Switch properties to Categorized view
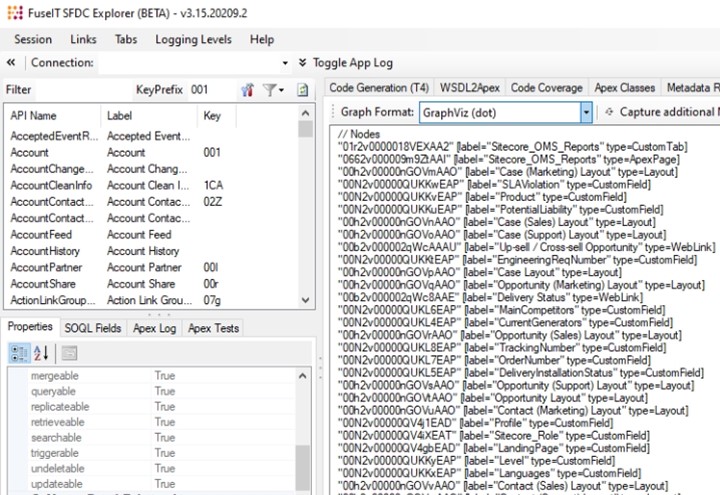The image size is (720, 495). click(19, 353)
